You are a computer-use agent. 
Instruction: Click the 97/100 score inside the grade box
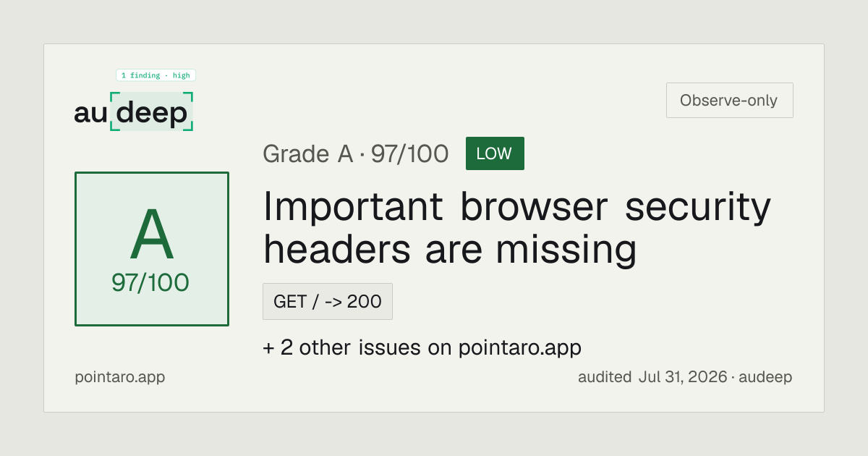pos(150,282)
